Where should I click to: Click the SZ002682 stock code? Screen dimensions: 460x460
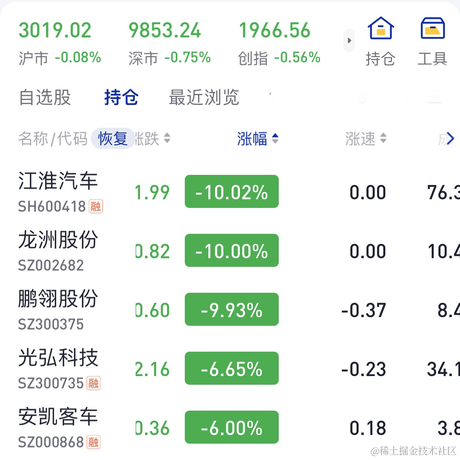(51, 265)
